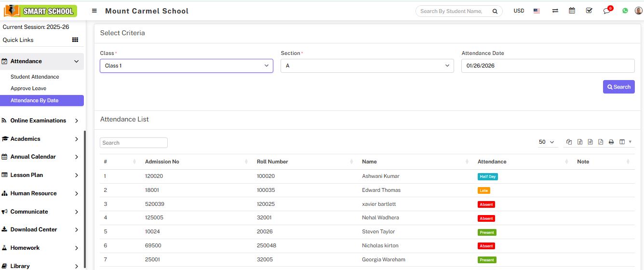Click the purple Search button
This screenshot has height=270, width=644.
(618, 87)
